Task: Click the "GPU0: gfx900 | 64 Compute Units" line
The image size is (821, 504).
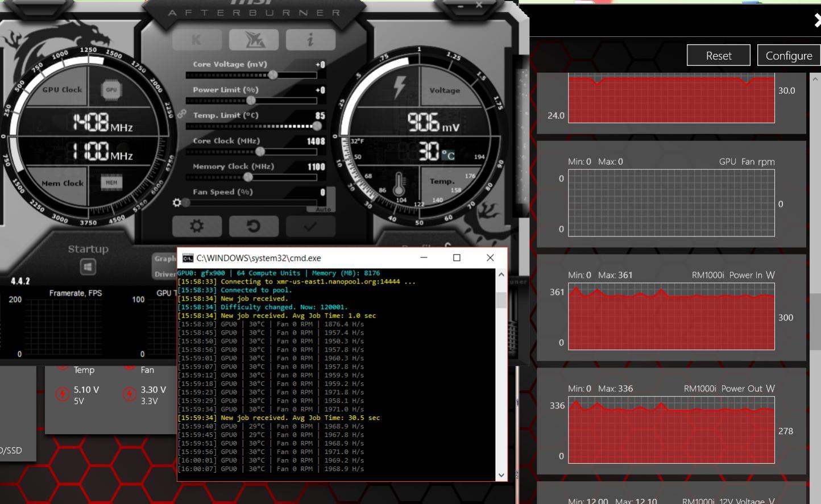Action: (x=279, y=273)
